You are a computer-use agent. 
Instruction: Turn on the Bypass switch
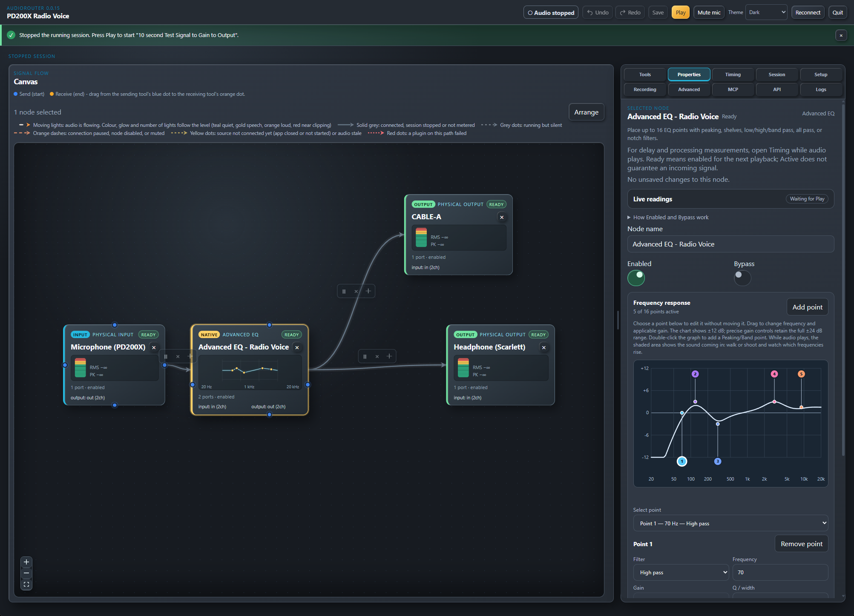[742, 278]
